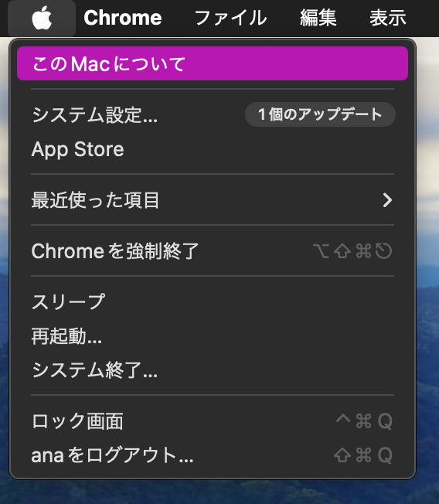Screen dimensions: 439x504
Task: Expand the 最近使った項目 submenu chevron
Action: [387, 200]
